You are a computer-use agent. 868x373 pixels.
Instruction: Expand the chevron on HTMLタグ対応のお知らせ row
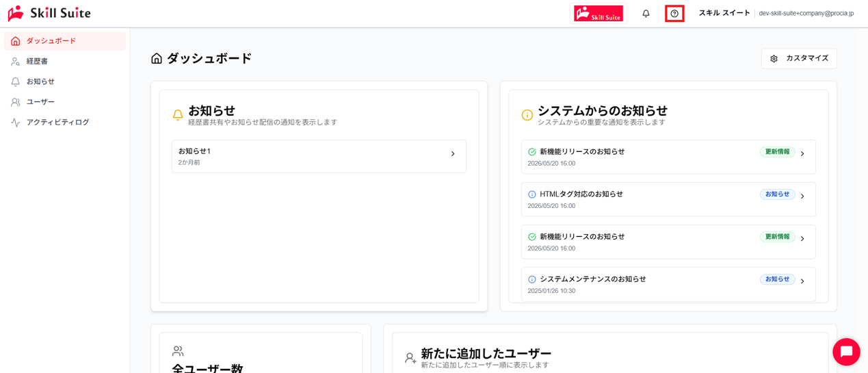[802, 196]
